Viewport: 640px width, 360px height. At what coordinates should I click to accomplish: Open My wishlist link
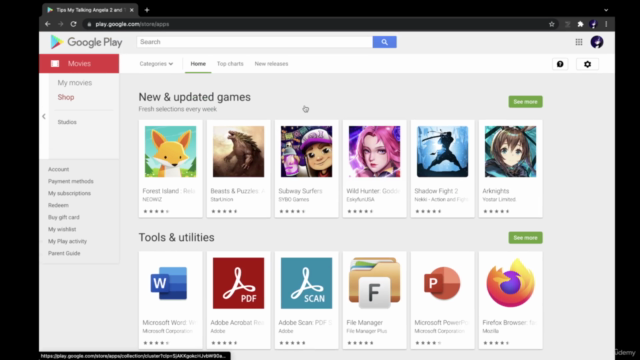tap(62, 229)
